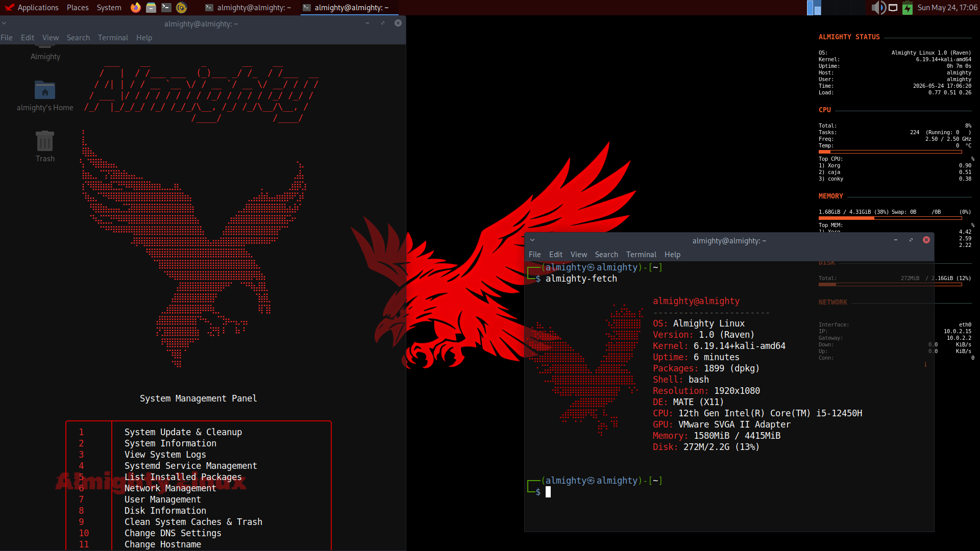Open Edit menu in large terminal window
The width and height of the screenshot is (980, 551).
[x=28, y=37]
